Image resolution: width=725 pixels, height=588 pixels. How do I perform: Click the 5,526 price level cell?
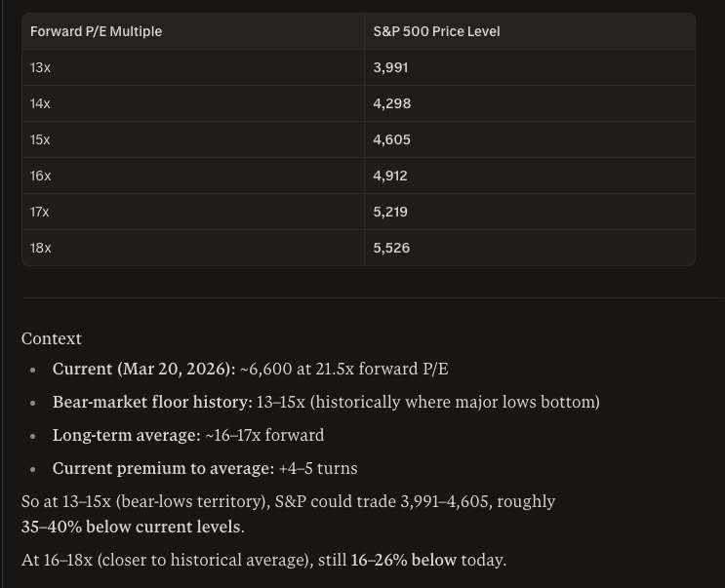(391, 248)
